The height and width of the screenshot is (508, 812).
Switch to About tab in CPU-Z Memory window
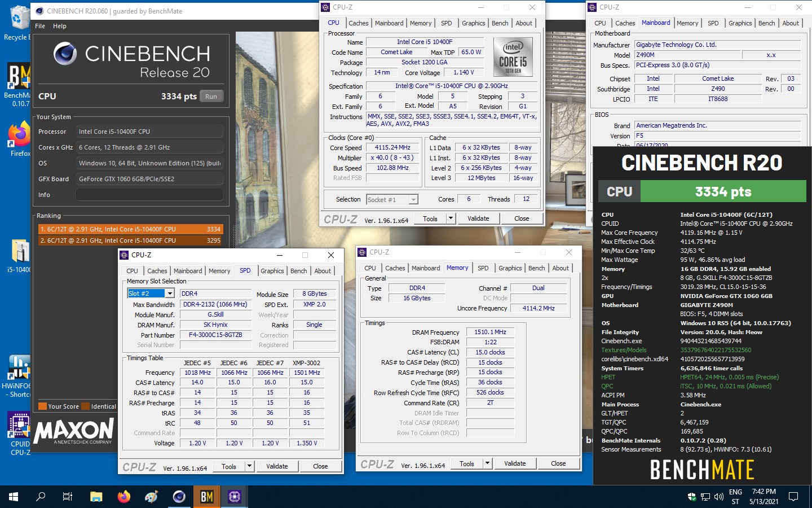[x=561, y=268]
